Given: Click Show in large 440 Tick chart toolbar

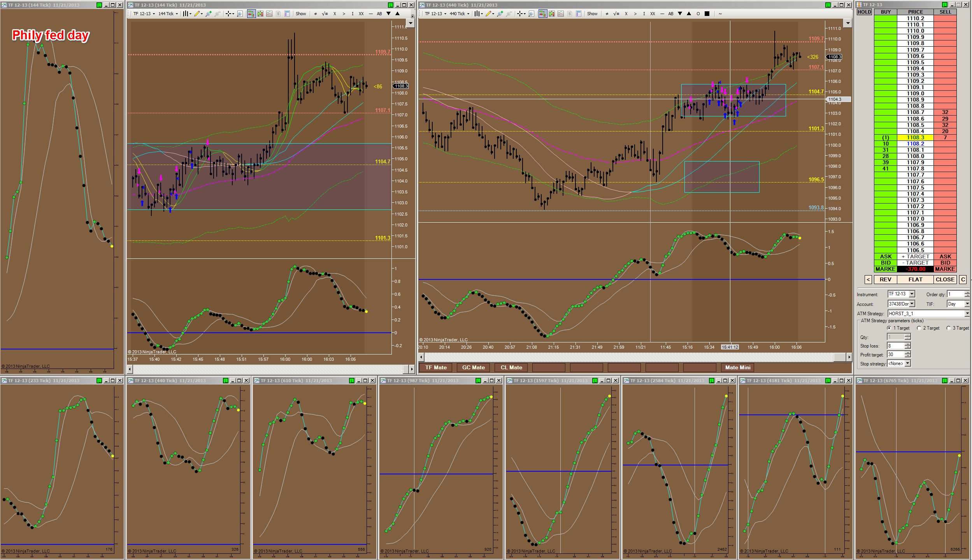Looking at the screenshot, I should [592, 14].
